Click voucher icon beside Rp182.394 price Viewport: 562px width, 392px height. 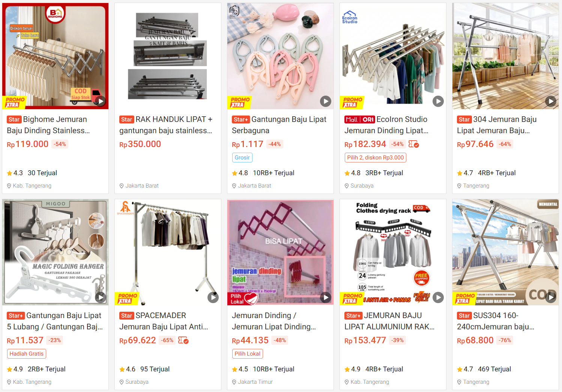click(x=414, y=144)
